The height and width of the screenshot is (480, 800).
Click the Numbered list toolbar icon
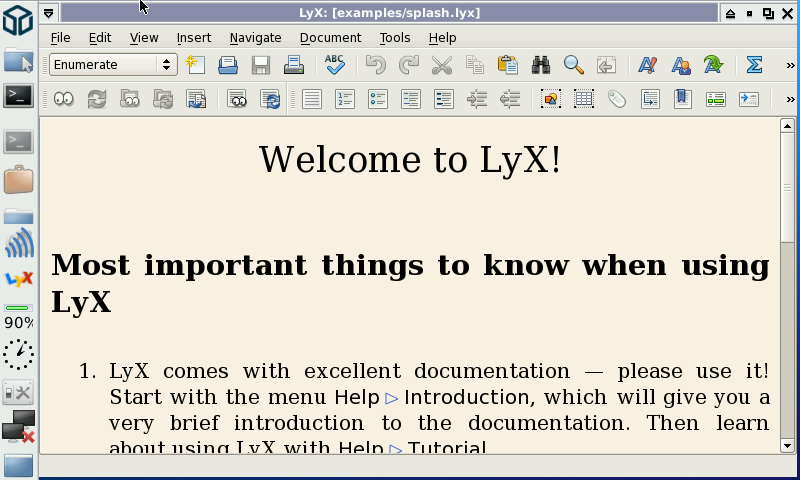click(x=345, y=99)
